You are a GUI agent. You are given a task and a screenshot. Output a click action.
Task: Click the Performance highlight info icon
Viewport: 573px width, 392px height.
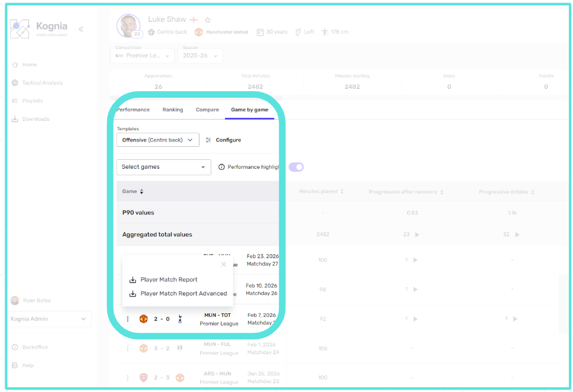221,167
